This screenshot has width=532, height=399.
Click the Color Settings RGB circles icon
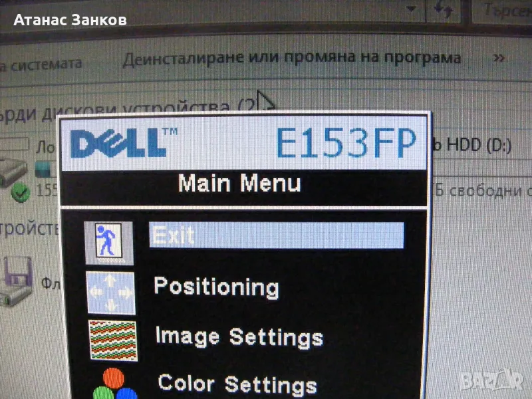[x=111, y=384]
